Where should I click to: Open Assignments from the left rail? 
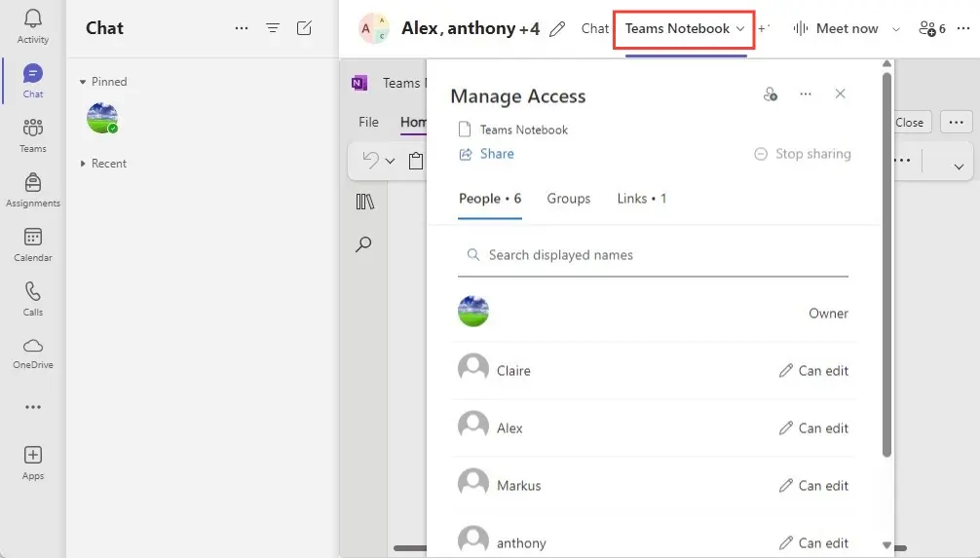coord(33,189)
